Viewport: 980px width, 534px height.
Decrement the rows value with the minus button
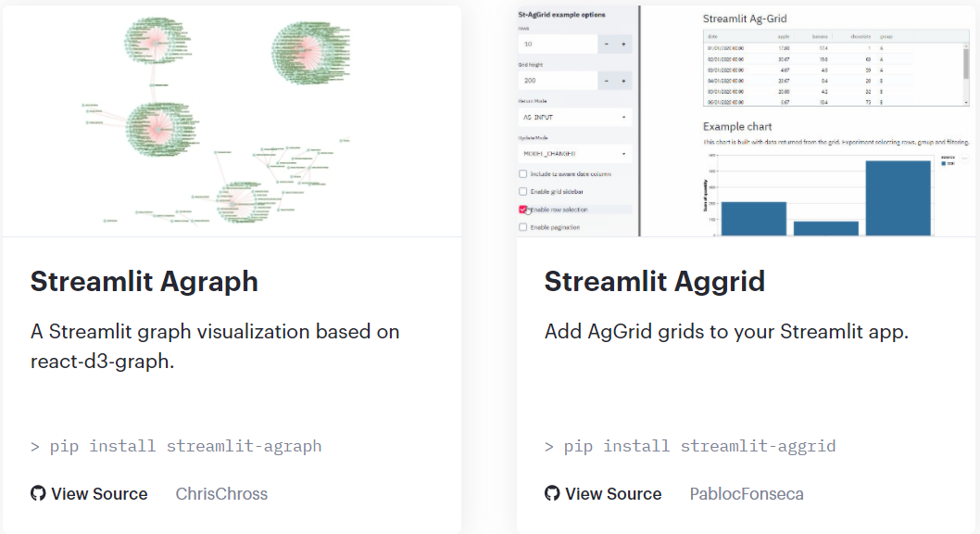607,43
